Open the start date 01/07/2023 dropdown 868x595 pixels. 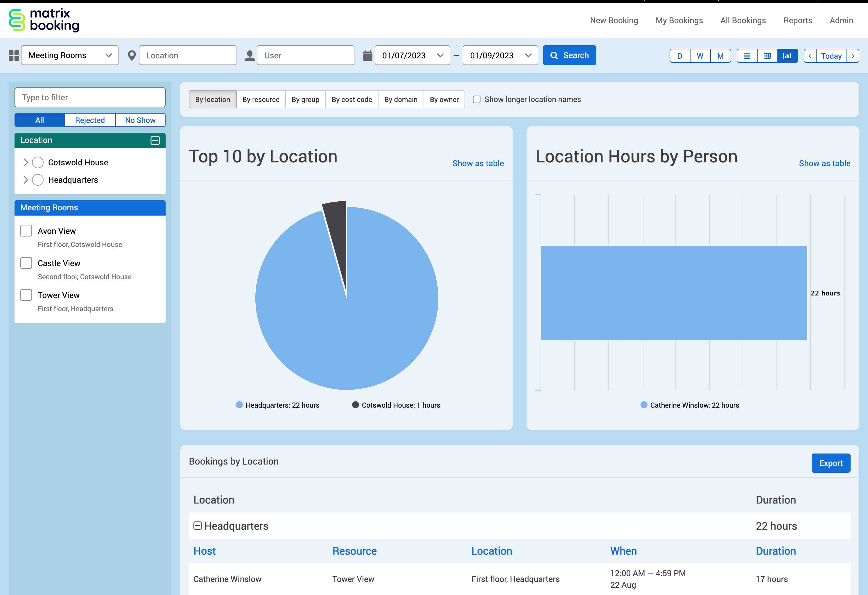tap(412, 56)
